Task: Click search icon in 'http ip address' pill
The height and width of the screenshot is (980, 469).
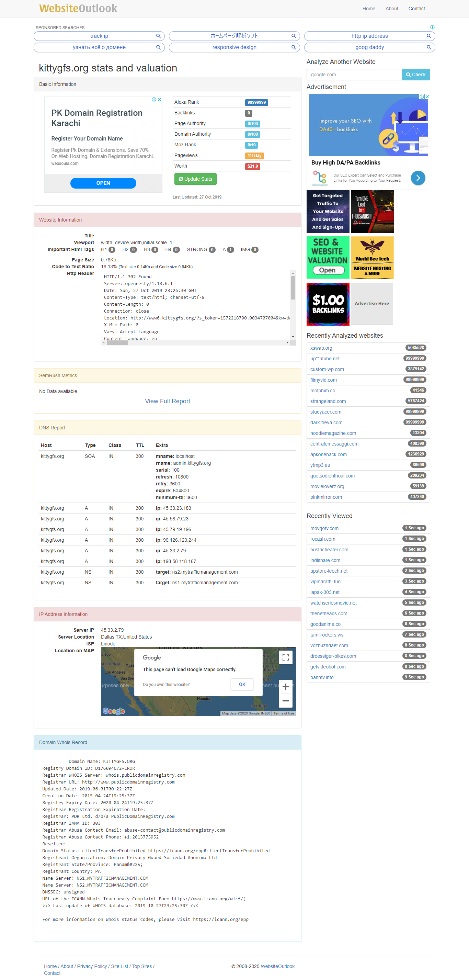Action: click(429, 36)
